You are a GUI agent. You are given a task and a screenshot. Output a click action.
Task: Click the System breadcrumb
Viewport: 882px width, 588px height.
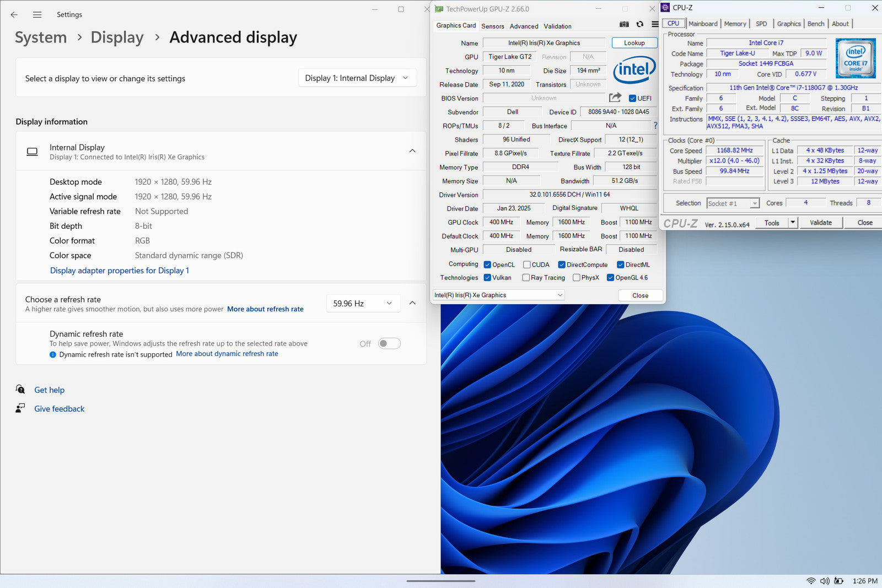point(41,37)
